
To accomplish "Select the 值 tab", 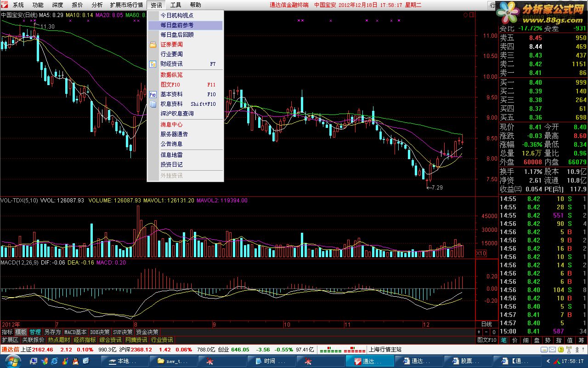I will (x=570, y=340).
